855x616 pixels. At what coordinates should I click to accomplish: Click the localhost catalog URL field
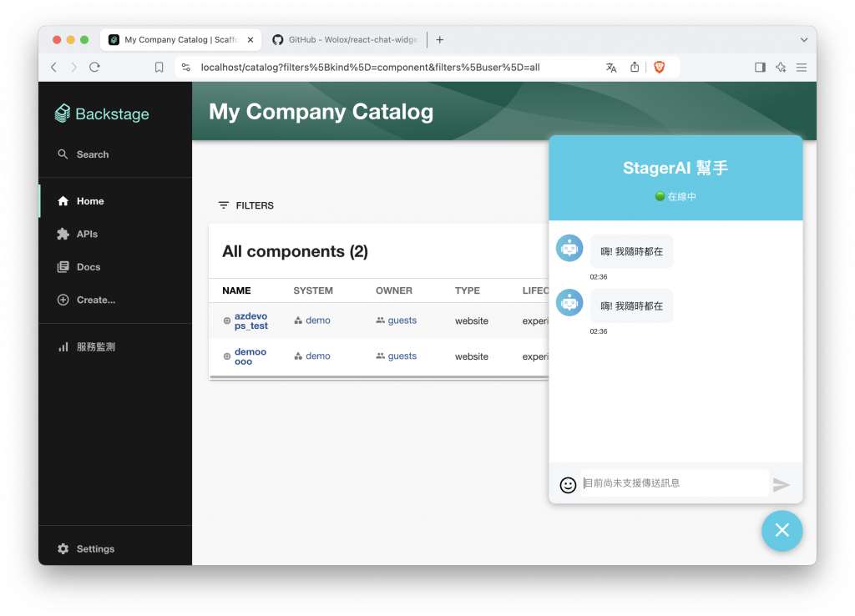[370, 67]
